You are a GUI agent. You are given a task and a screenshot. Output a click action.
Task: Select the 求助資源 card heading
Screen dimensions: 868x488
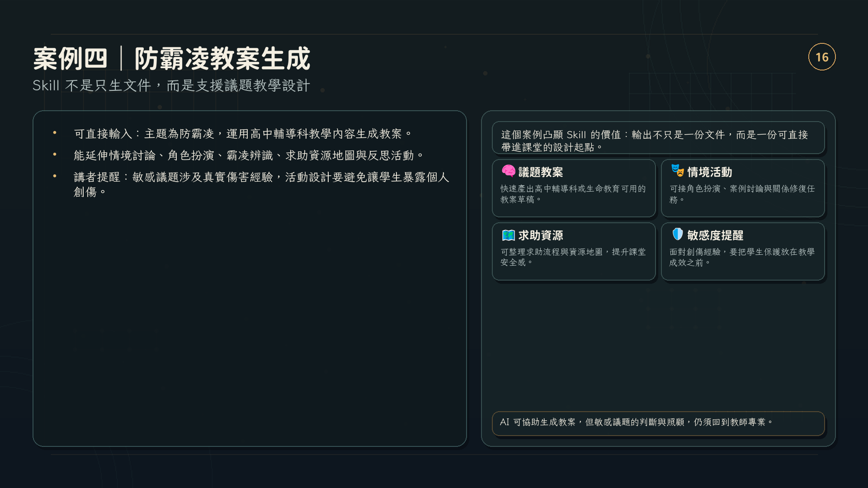pyautogui.click(x=541, y=235)
